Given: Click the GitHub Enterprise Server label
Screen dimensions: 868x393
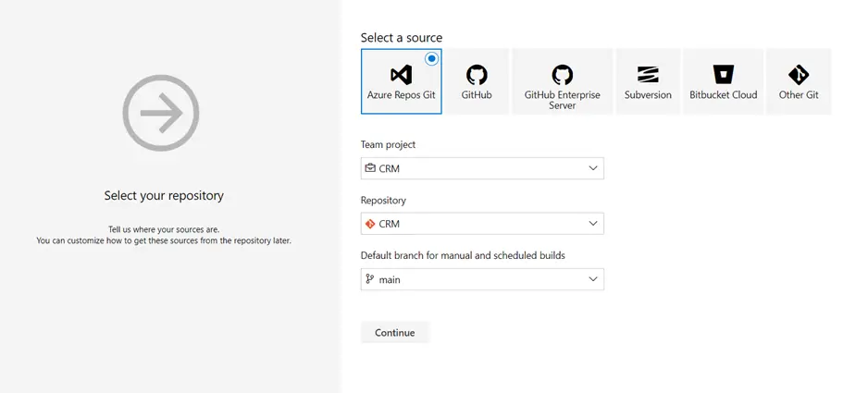Looking at the screenshot, I should coord(562,100).
